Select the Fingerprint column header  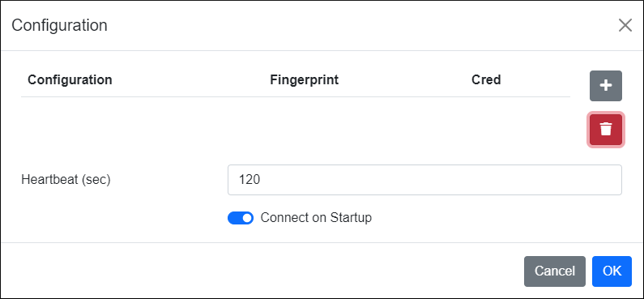click(305, 79)
